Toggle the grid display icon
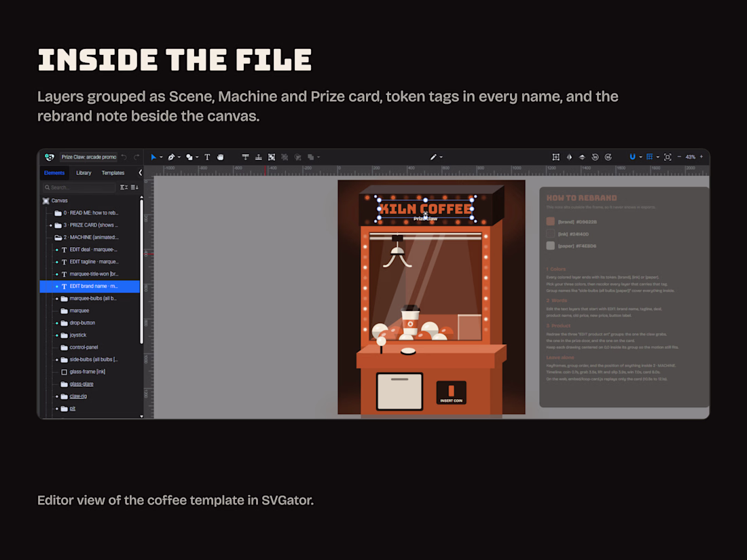The image size is (747, 560). pos(649,157)
